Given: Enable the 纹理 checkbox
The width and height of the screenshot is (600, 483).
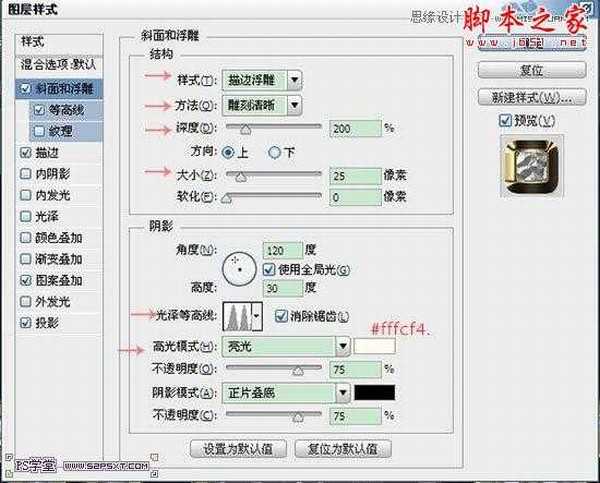Looking at the screenshot, I should coord(39,131).
